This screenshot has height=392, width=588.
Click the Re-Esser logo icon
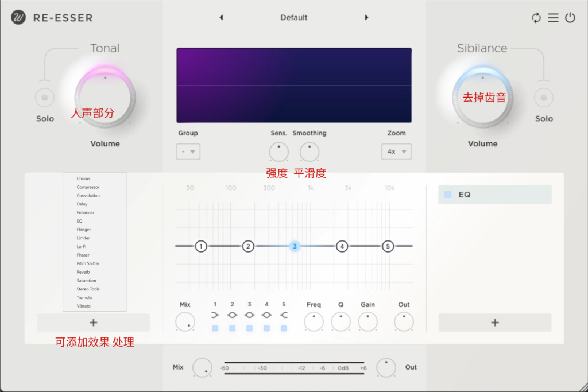point(18,17)
